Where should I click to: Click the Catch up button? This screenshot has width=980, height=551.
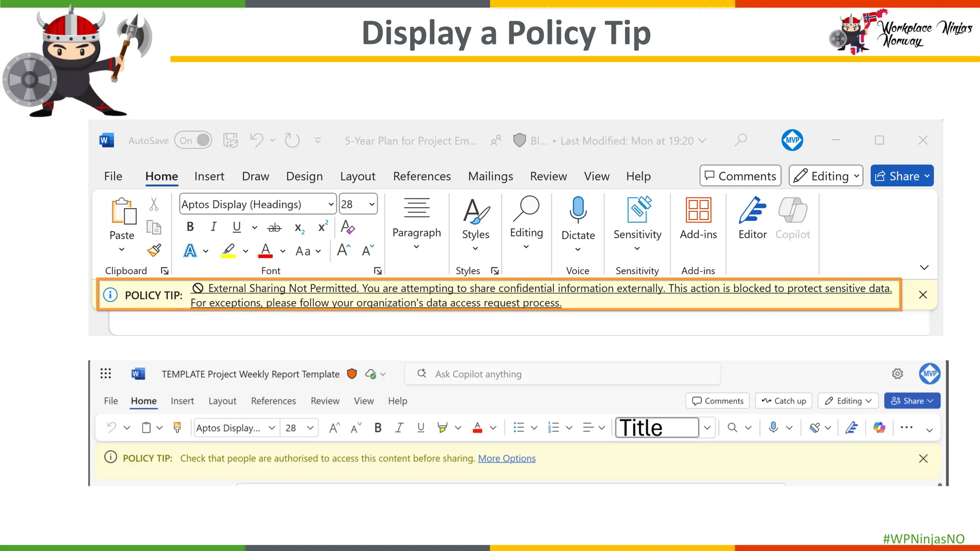coord(783,401)
